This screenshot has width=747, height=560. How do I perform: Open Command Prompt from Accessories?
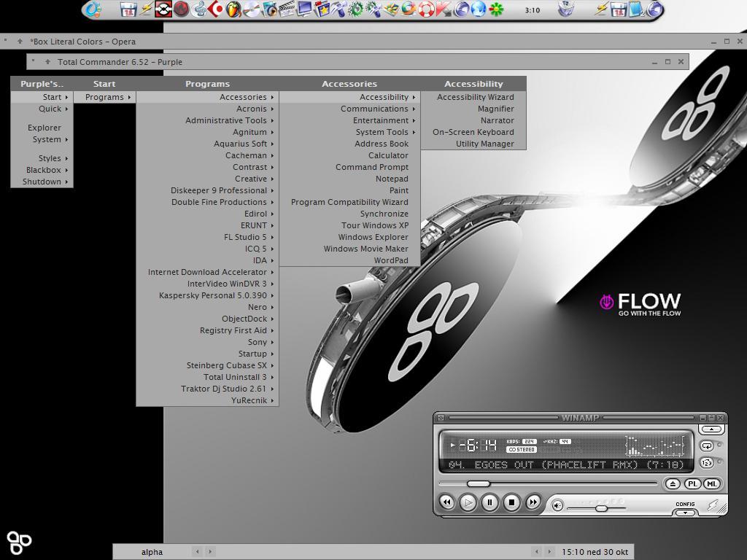[349, 167]
